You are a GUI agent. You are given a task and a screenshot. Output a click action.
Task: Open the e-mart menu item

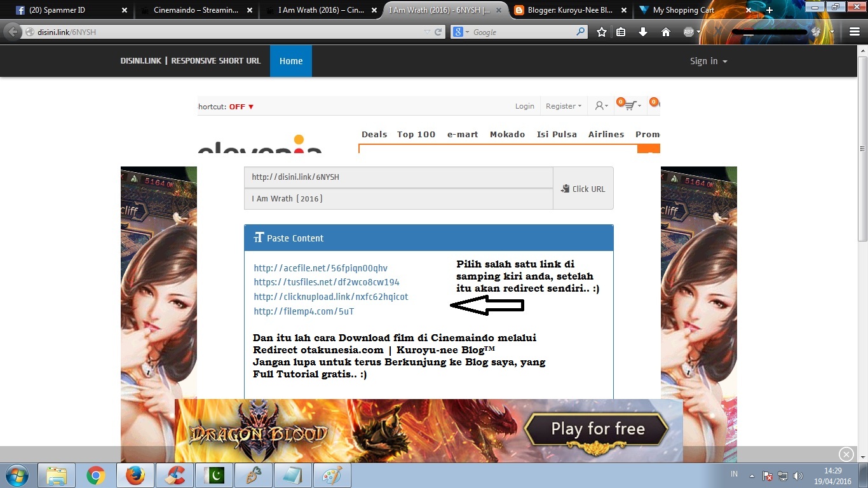[463, 134]
